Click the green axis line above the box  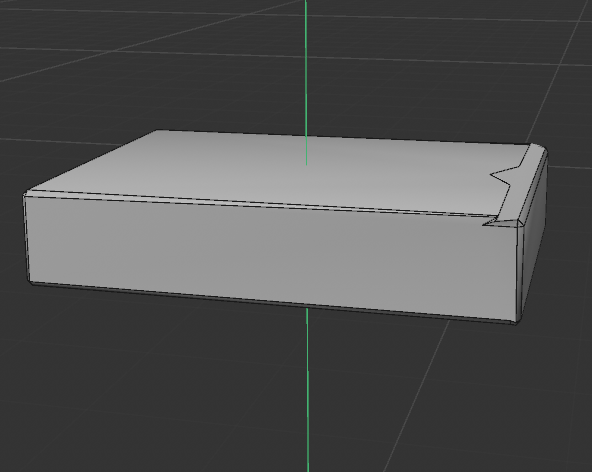306,82
